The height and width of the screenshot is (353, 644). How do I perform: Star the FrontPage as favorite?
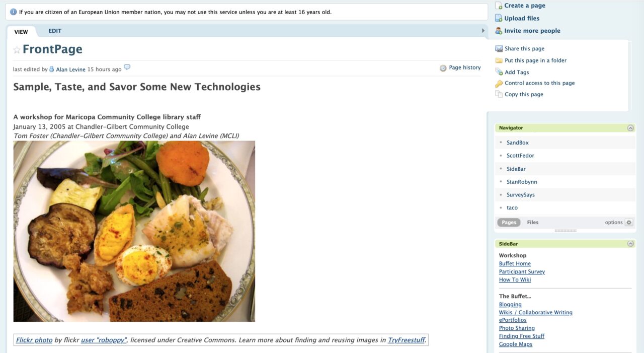coord(17,50)
